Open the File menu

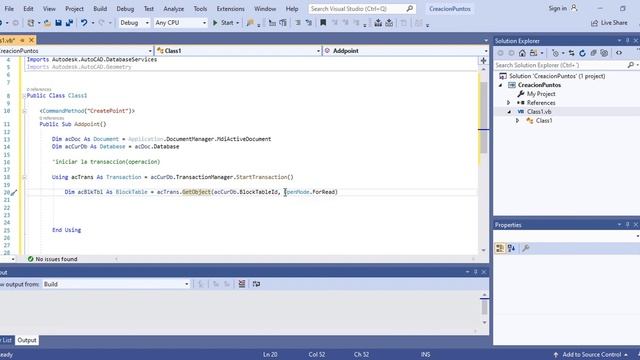coord(9,9)
